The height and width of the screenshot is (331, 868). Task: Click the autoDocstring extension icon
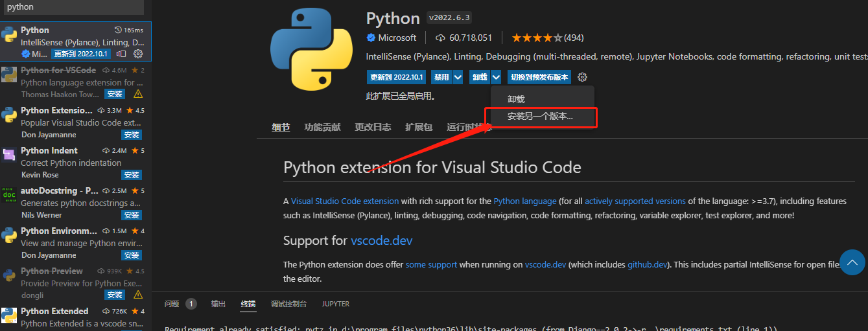coord(9,195)
